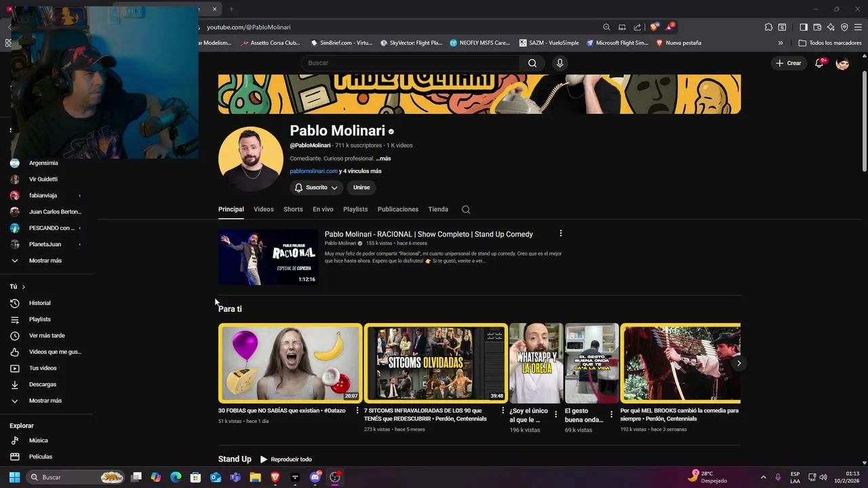
Task: Click Windows taskbar Buscar search box
Action: pyautogui.click(x=76, y=477)
